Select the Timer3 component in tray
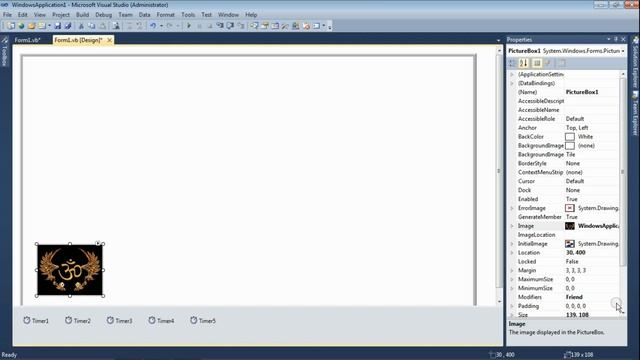640x360 pixels. point(120,321)
